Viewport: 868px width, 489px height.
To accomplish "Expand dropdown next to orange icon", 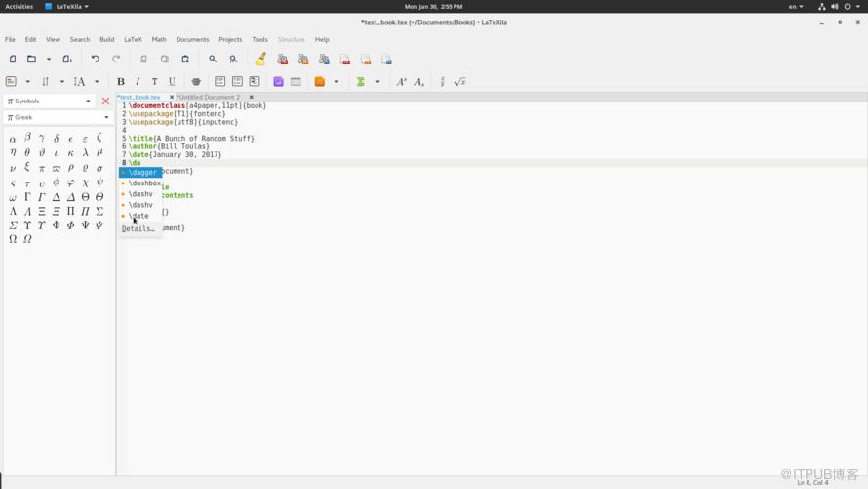I will pos(336,82).
